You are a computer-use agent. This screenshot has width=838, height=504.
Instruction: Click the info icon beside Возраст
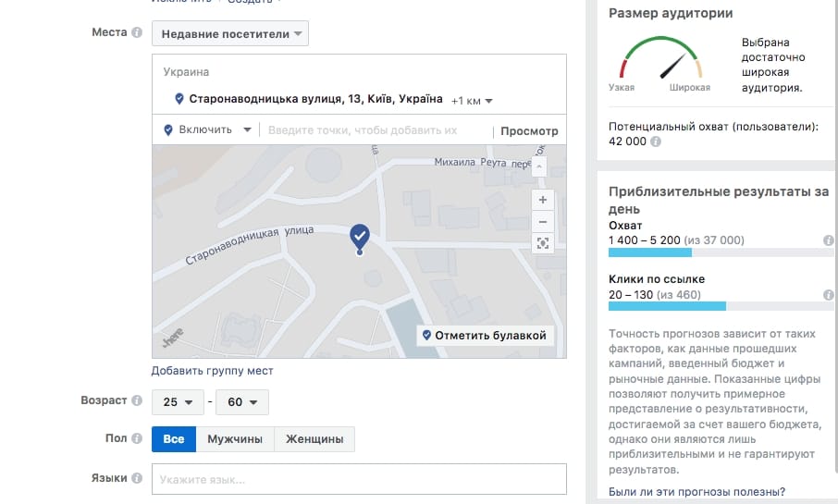(x=137, y=401)
